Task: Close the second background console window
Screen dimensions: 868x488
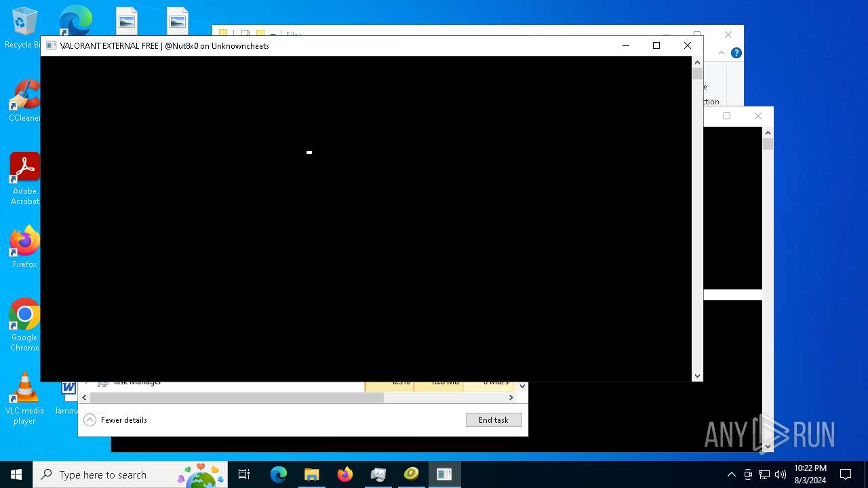Action: (758, 116)
